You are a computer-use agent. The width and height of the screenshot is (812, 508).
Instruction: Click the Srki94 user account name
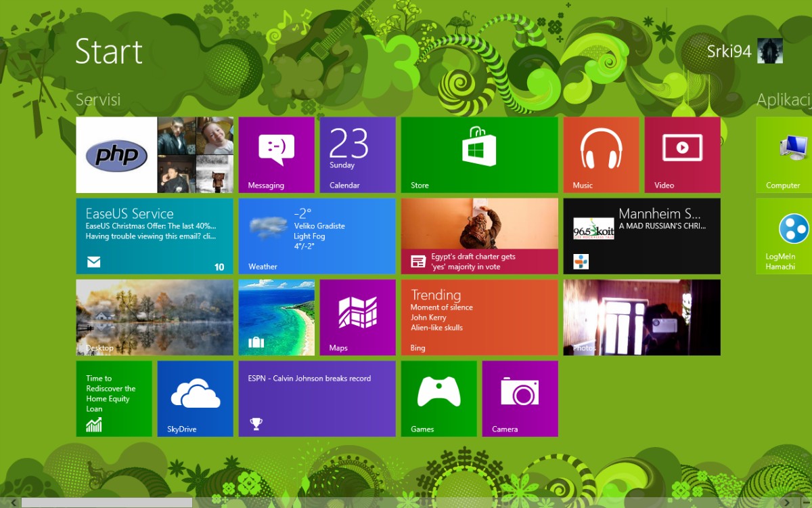click(729, 51)
